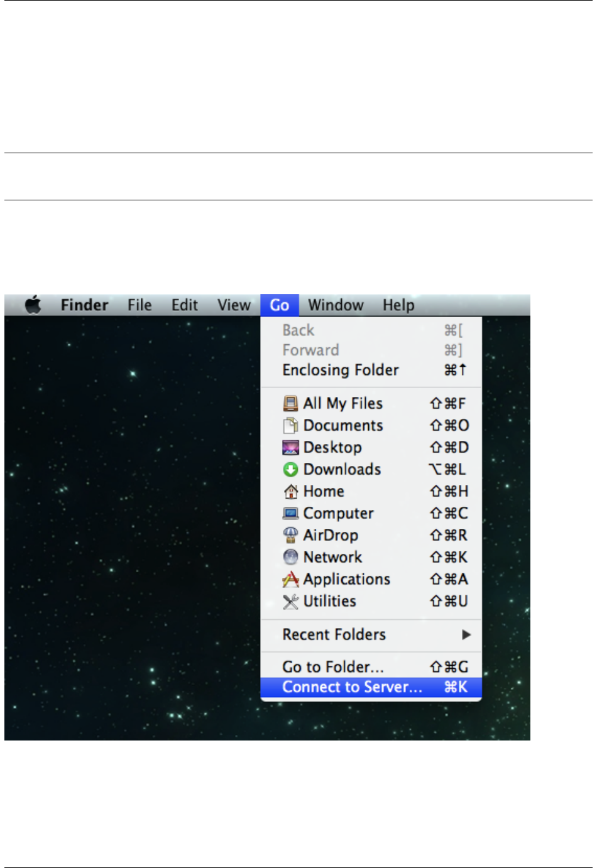Select the AirDrop label

coord(331,536)
